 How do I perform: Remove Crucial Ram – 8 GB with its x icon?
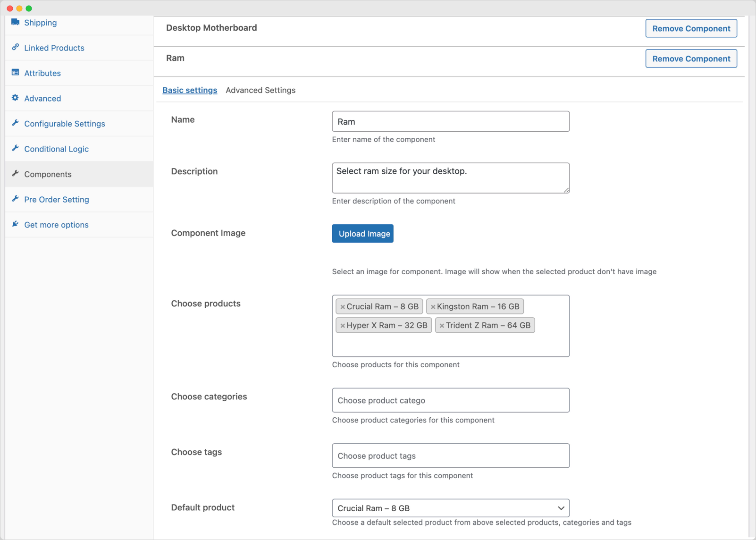click(343, 306)
